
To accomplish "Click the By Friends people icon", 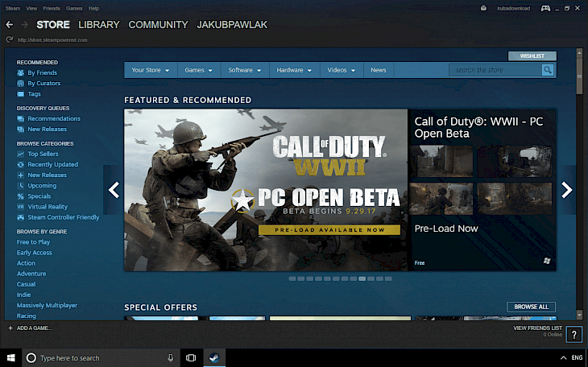I will coord(21,72).
